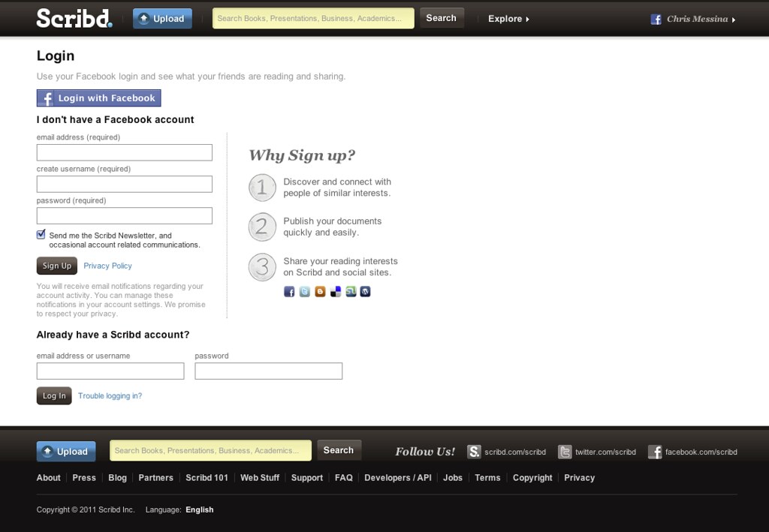Click the Login page heading
This screenshot has height=532, width=769.
pyautogui.click(x=56, y=56)
